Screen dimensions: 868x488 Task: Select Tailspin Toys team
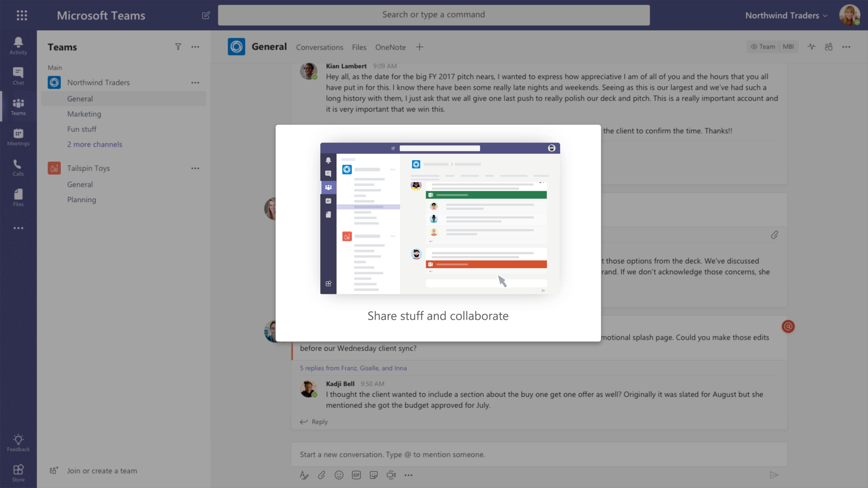point(88,168)
